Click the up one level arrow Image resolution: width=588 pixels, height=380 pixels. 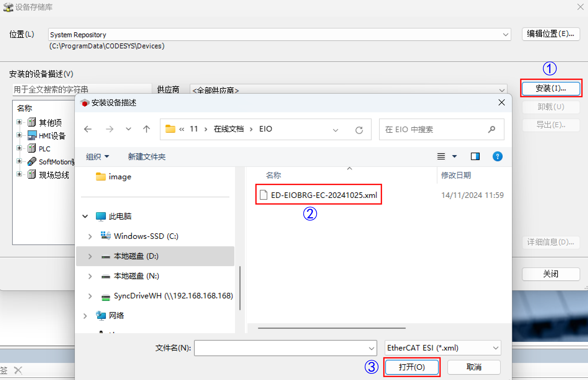pyautogui.click(x=147, y=129)
